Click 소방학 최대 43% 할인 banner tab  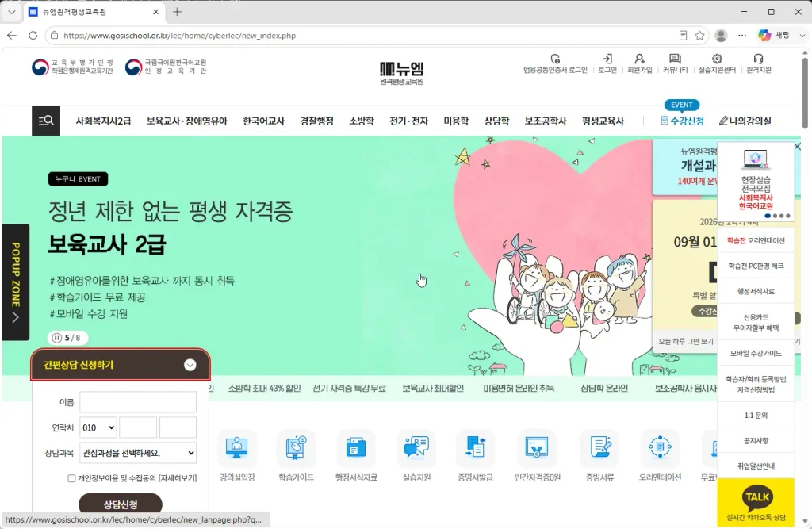point(264,388)
